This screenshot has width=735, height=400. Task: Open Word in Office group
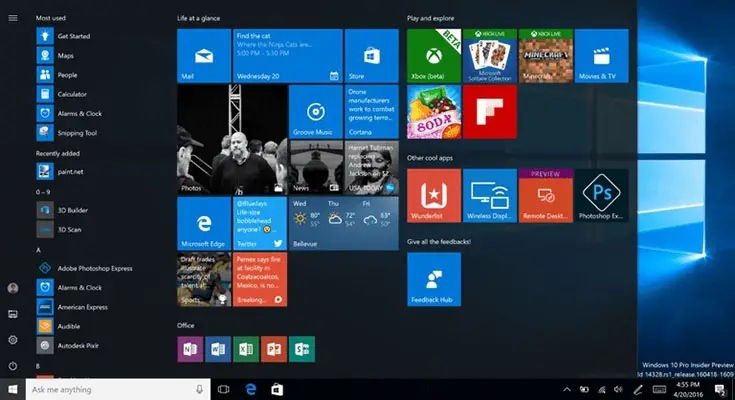(218, 349)
